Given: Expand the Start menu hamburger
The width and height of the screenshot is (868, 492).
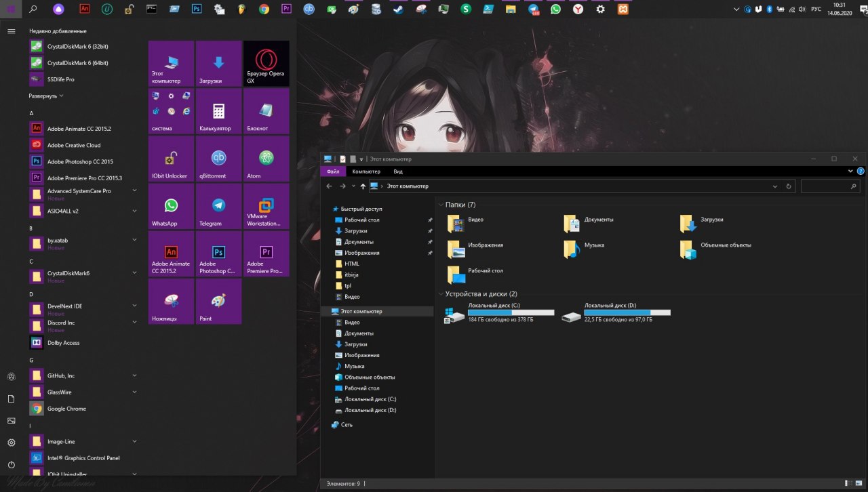Looking at the screenshot, I should [11, 31].
